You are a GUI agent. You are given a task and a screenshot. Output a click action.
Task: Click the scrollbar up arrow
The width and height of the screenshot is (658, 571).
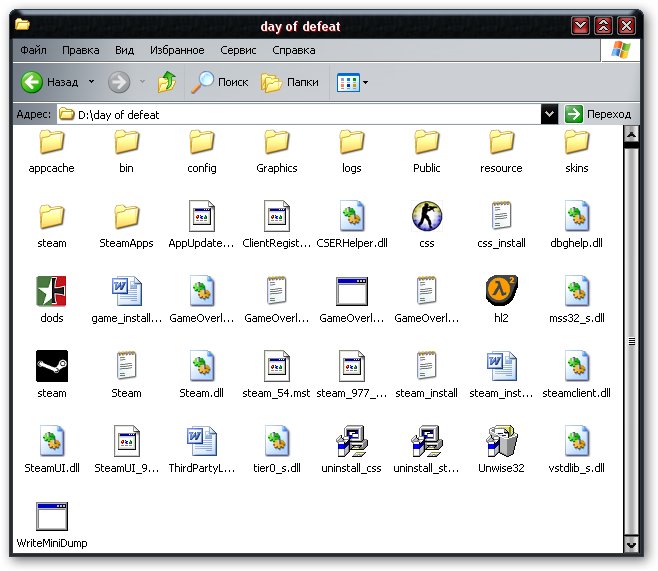pyautogui.click(x=631, y=135)
